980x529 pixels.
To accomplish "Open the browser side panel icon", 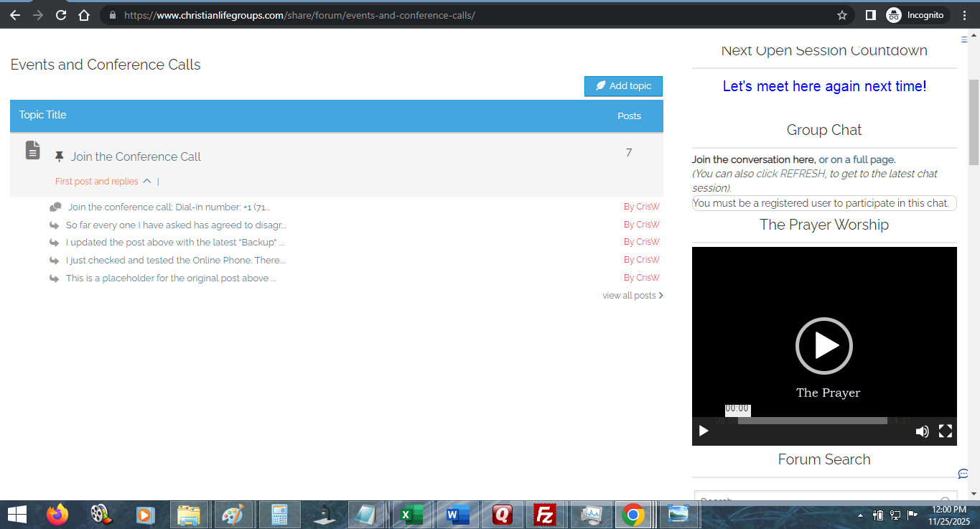I will click(870, 15).
